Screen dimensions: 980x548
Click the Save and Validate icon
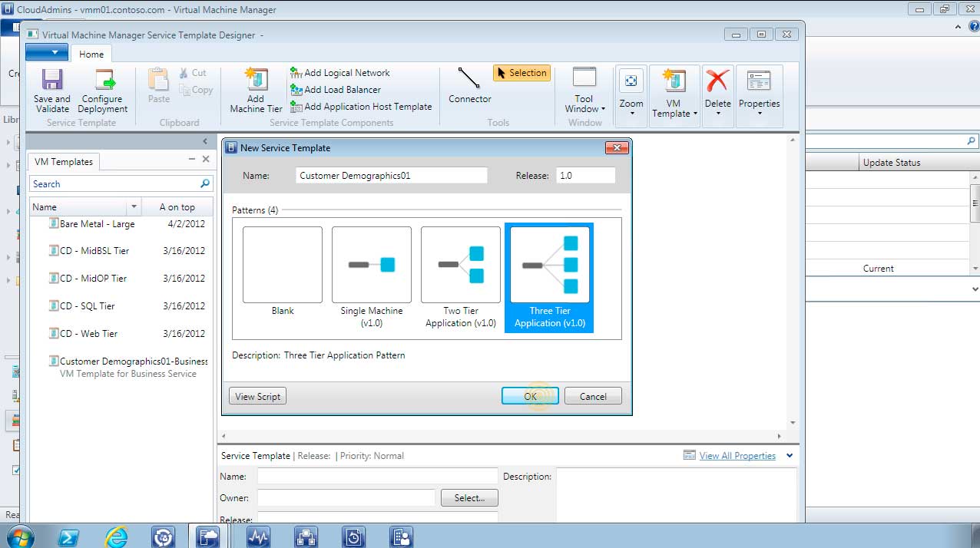tap(51, 91)
